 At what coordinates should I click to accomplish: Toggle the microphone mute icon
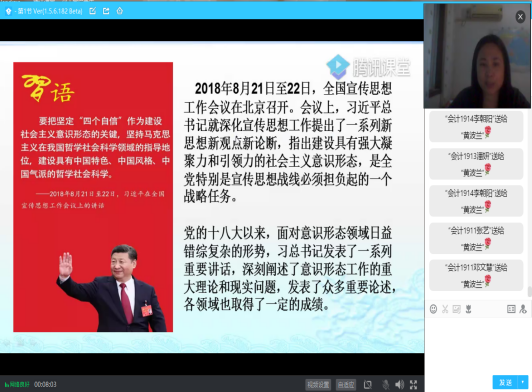[x=385, y=385]
